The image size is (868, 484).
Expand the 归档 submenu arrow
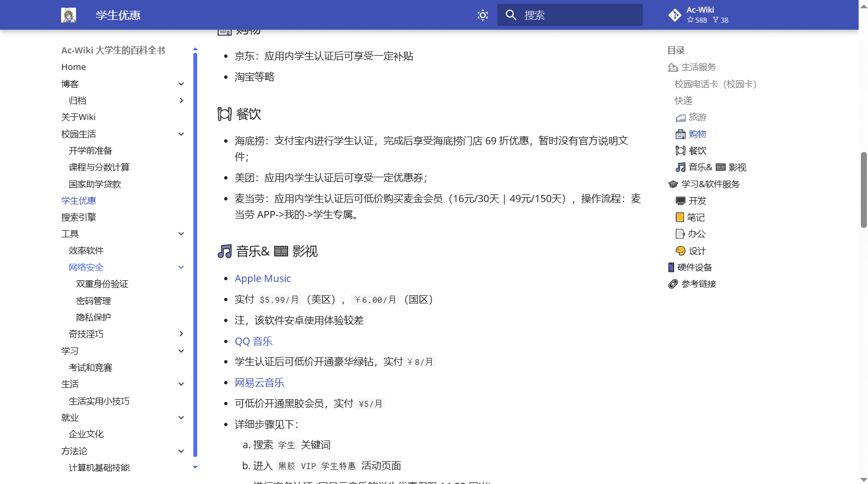(181, 100)
